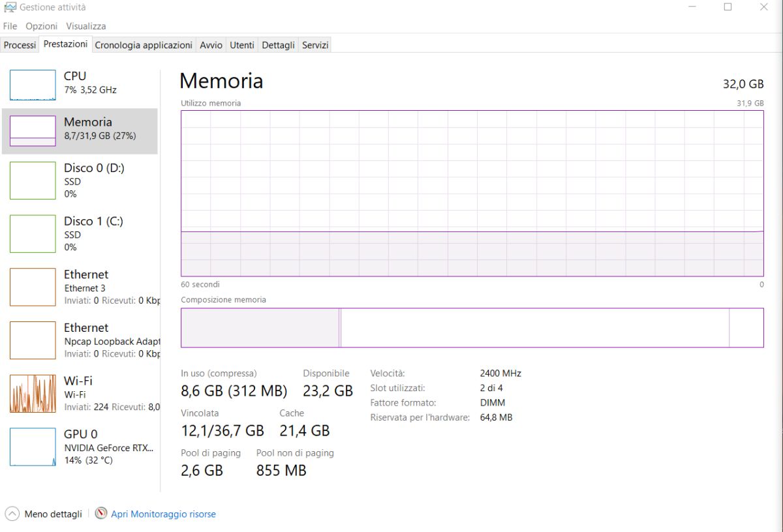Click the Riservata per l'hardware value 64,8 MB
Viewport: 783px width, 532px height.
click(x=496, y=417)
